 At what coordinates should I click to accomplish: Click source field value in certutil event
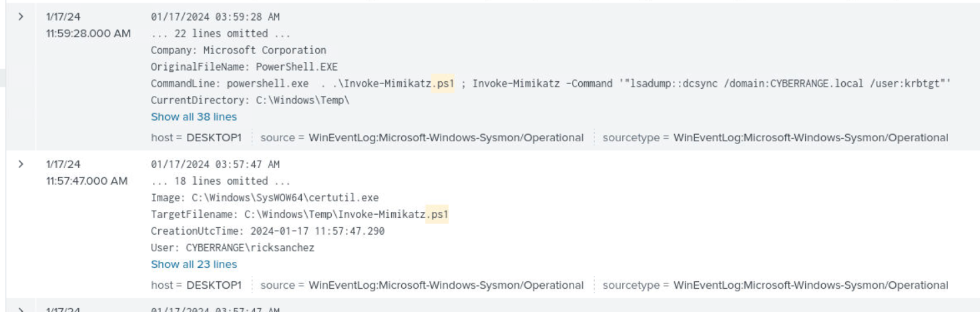coord(446,285)
